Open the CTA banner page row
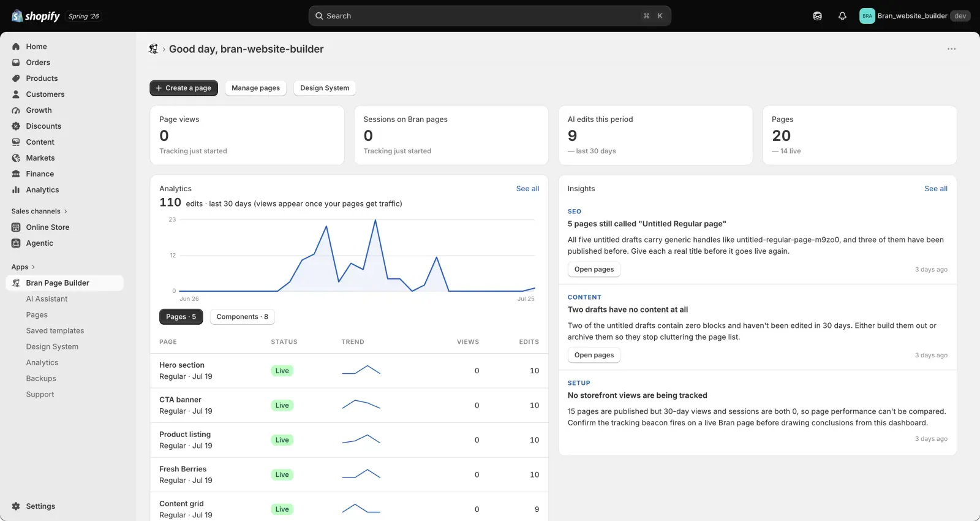Image resolution: width=980 pixels, height=521 pixels. [x=349, y=406]
